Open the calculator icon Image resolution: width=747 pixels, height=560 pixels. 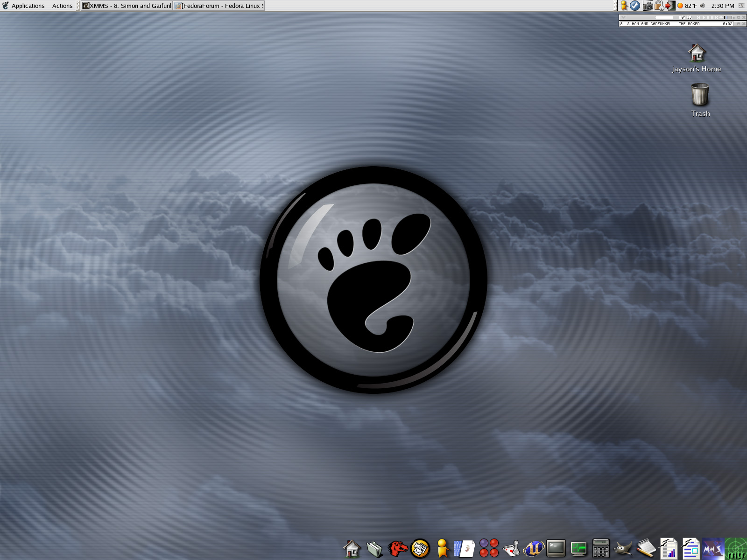click(x=601, y=548)
